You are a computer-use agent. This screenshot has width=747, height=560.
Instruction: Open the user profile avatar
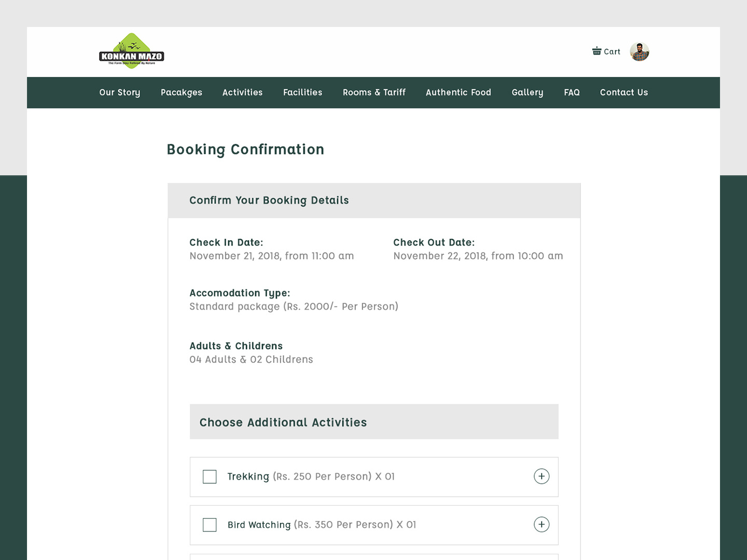[x=640, y=52]
